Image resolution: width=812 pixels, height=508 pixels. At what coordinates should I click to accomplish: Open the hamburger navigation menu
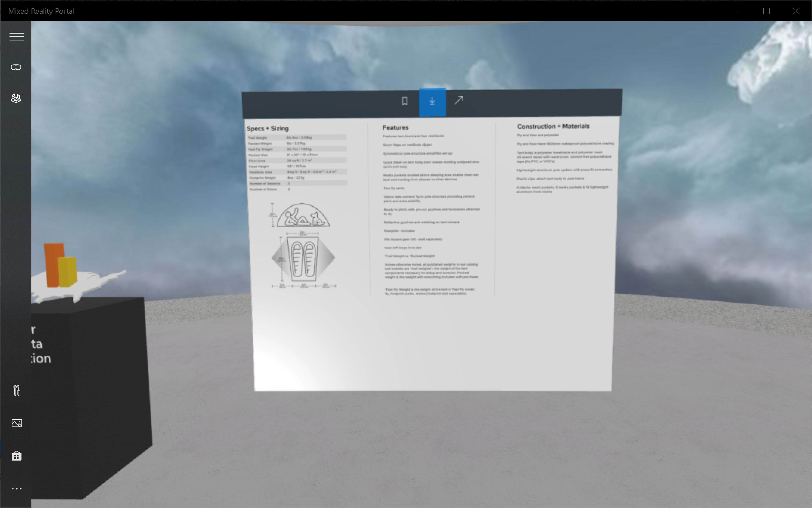16,36
